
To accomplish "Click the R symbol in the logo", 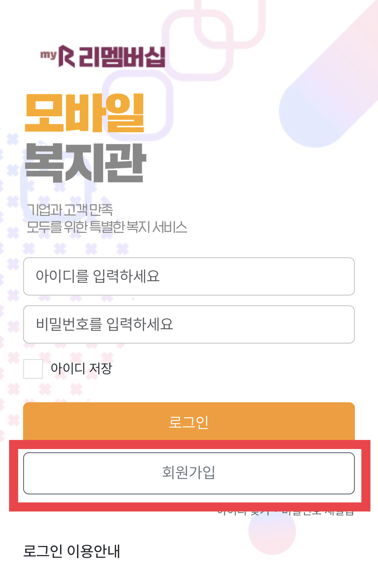I will click(66, 56).
